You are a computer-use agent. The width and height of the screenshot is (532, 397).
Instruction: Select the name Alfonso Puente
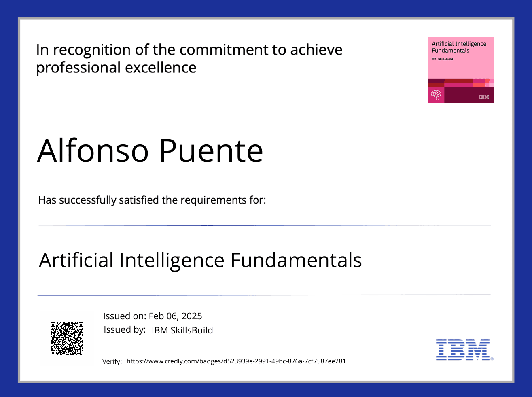pos(150,151)
